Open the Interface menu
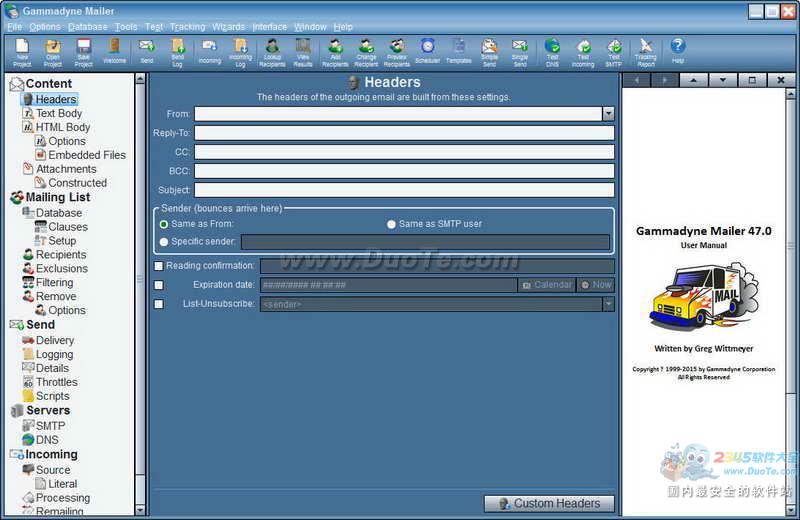This screenshot has height=520, width=800. [x=269, y=27]
